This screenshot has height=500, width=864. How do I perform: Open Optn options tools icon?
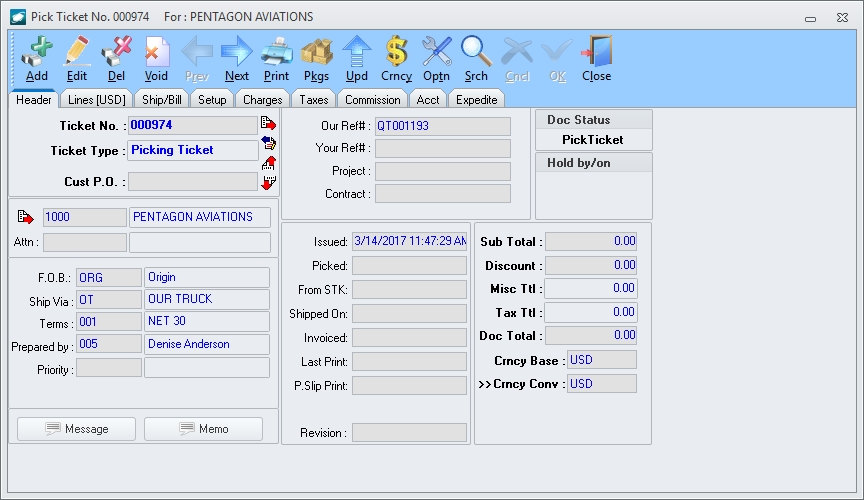click(x=436, y=58)
